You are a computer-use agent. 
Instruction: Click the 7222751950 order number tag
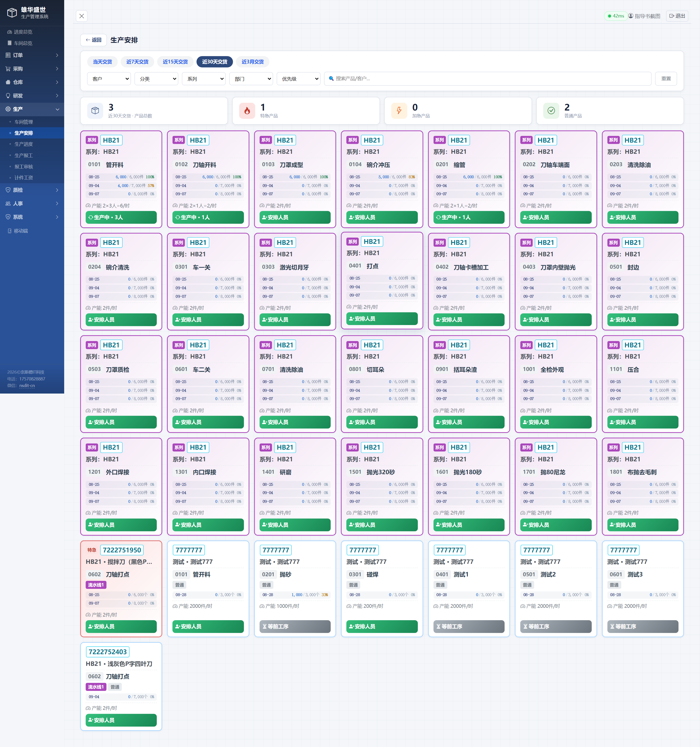122,550
